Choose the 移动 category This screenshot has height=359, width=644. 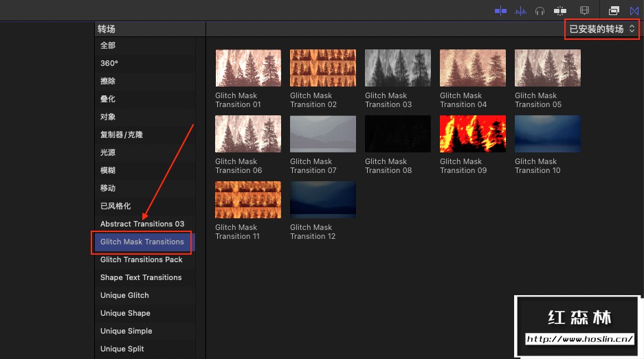pyautogui.click(x=146, y=188)
